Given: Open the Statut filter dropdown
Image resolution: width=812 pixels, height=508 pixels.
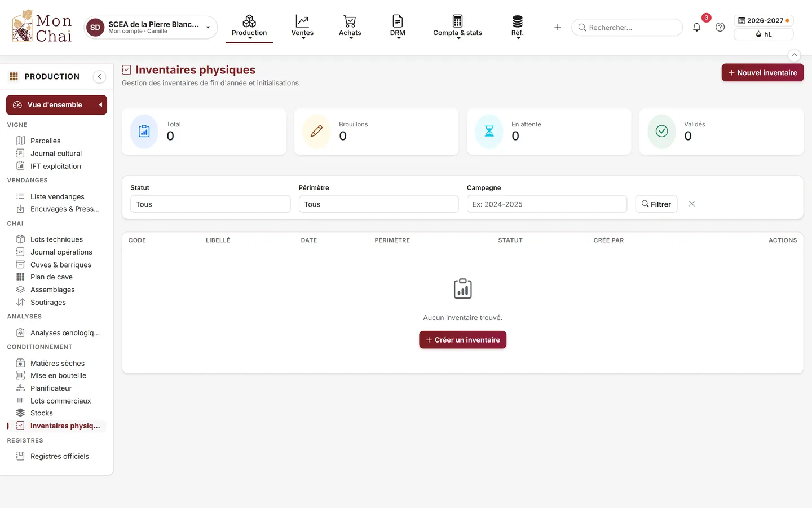Looking at the screenshot, I should click(x=210, y=204).
